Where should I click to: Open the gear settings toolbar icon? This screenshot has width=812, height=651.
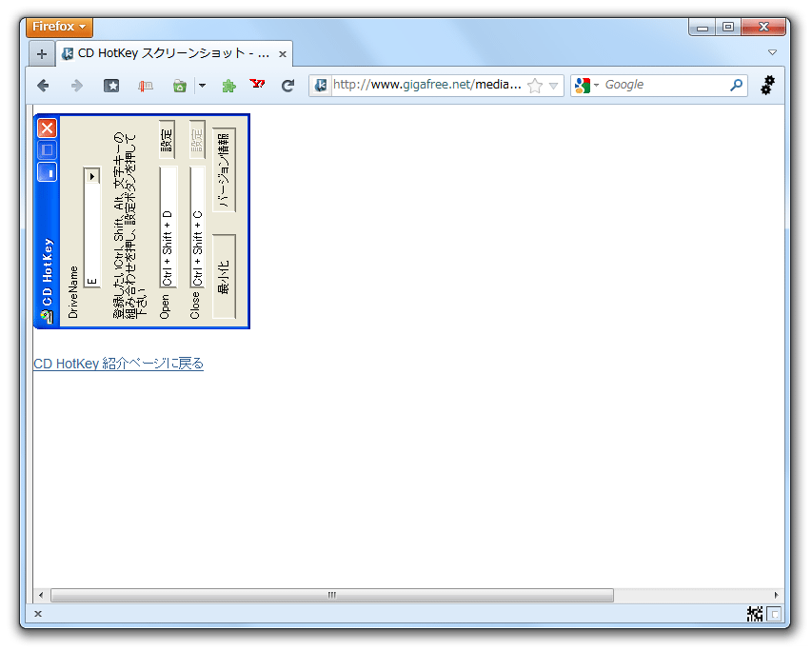point(767,85)
